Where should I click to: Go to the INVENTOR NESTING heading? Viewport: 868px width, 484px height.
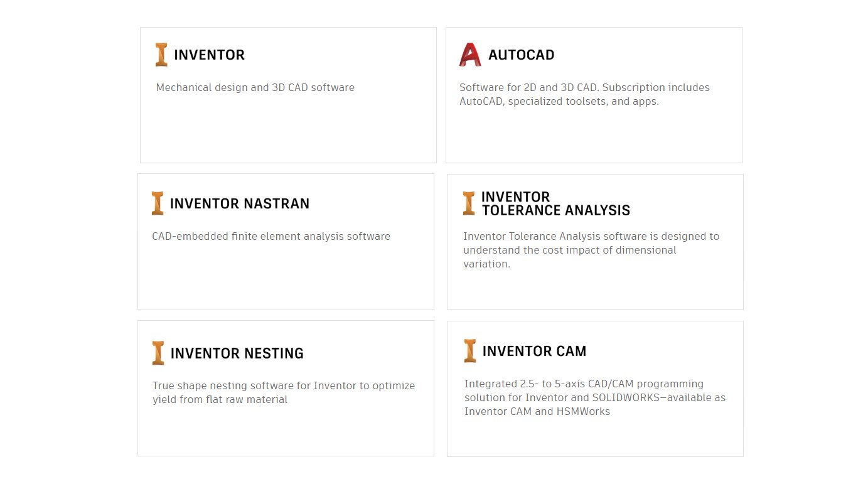(x=237, y=353)
